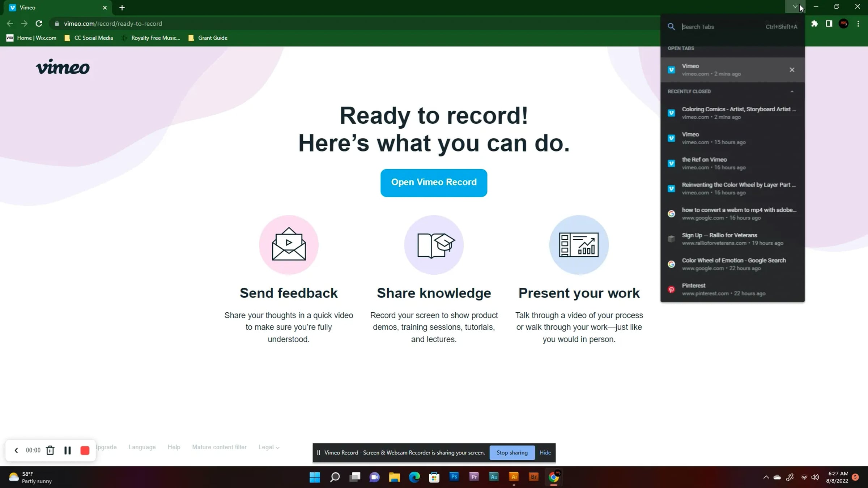The height and width of the screenshot is (488, 868).
Task: Expand the Legal footer dropdown
Action: coord(269,447)
